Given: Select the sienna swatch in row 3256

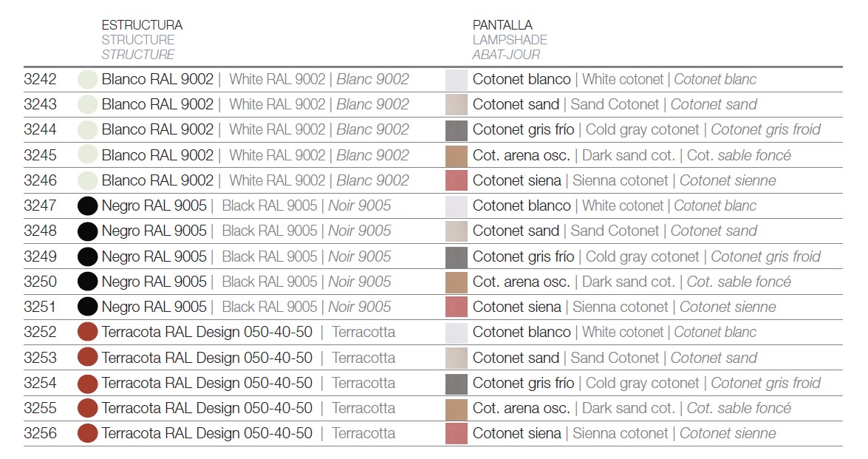Looking at the screenshot, I should coord(456,434).
